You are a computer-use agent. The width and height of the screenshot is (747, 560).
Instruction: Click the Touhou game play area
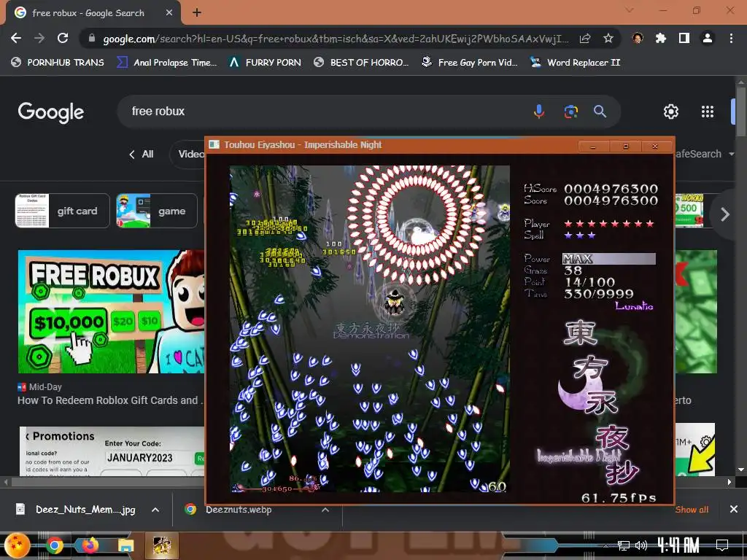(370, 329)
